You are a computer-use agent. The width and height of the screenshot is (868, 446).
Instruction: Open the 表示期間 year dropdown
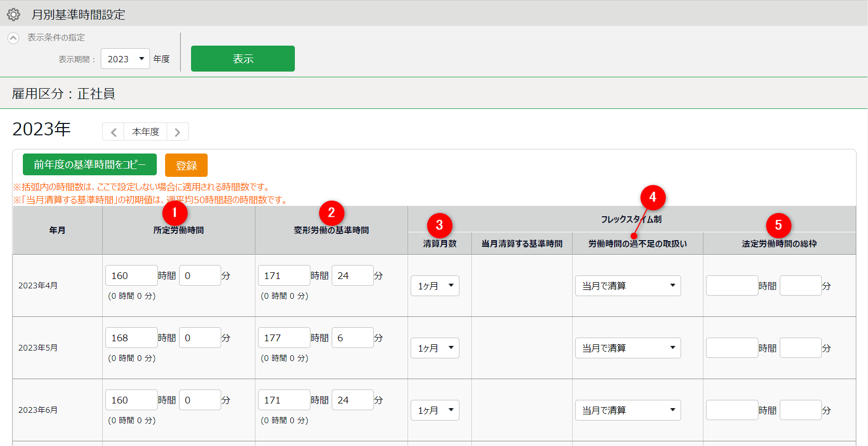point(125,59)
